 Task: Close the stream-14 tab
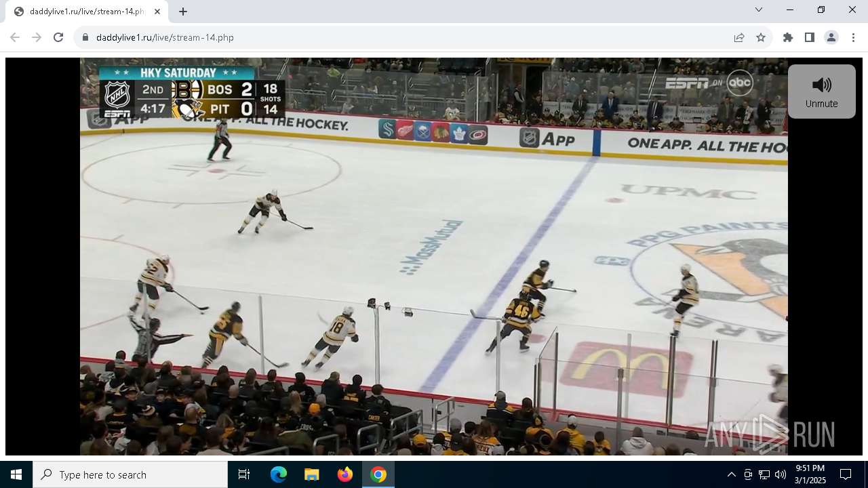tap(157, 12)
